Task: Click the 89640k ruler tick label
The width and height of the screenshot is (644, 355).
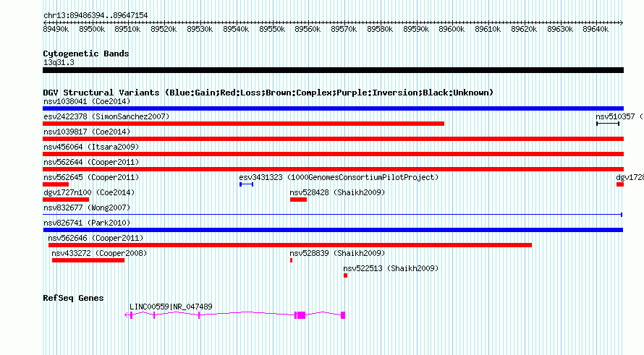Action: click(x=596, y=30)
